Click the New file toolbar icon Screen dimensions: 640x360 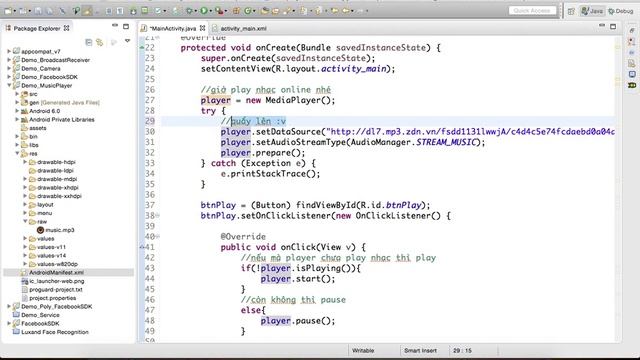[x=7, y=11]
